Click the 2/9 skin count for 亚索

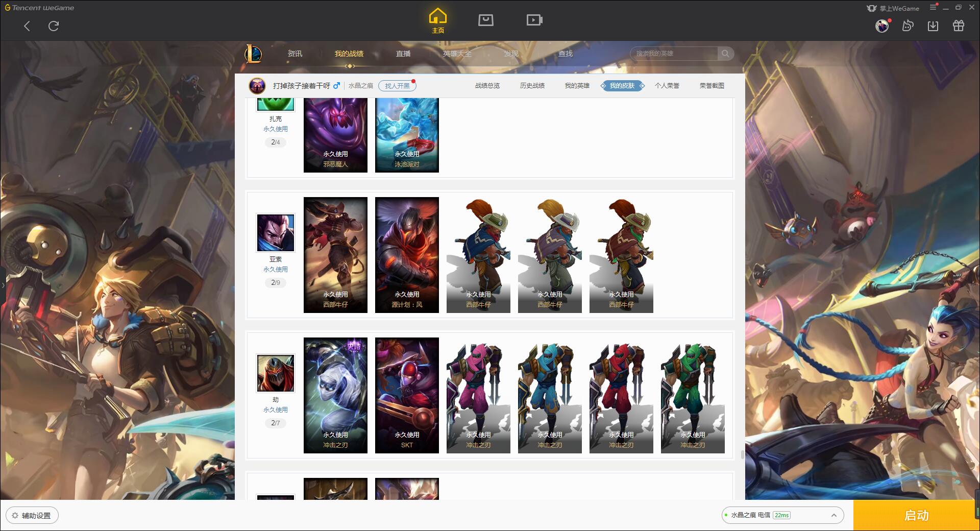[x=276, y=282]
